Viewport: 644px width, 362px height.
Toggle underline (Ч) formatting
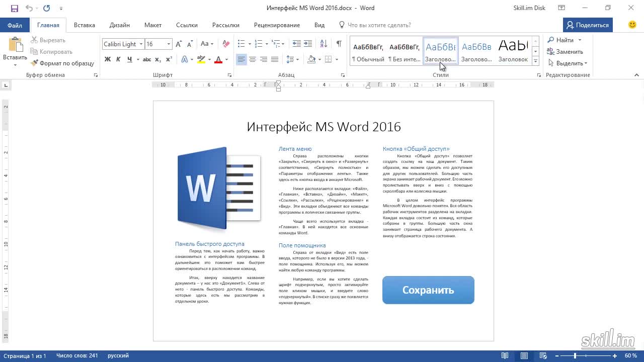pos(130,59)
